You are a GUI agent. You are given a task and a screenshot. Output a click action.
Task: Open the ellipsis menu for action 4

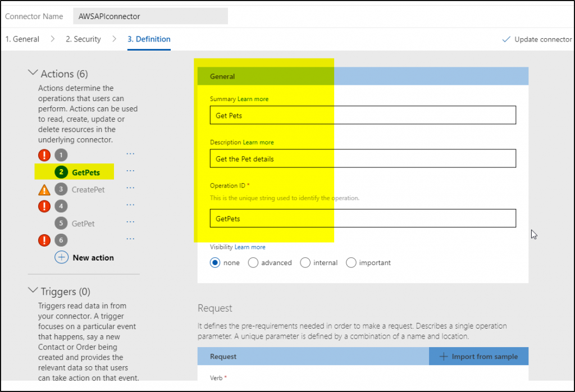(130, 204)
